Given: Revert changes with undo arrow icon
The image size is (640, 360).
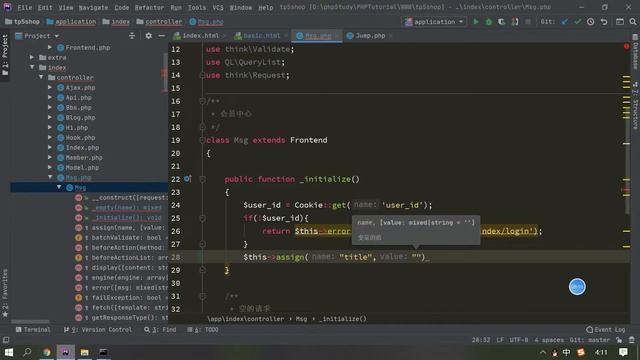Looking at the screenshot, I should point(604,22).
